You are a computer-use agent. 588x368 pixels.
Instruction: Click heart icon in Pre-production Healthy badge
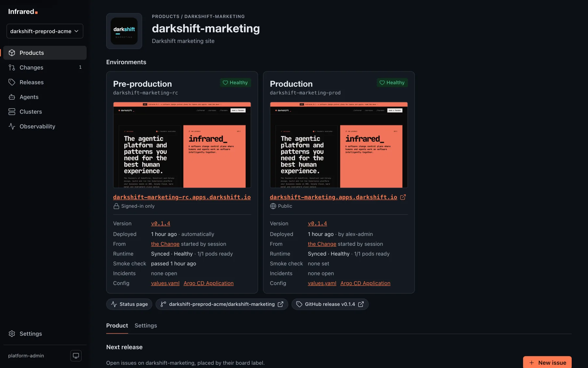pyautogui.click(x=225, y=82)
